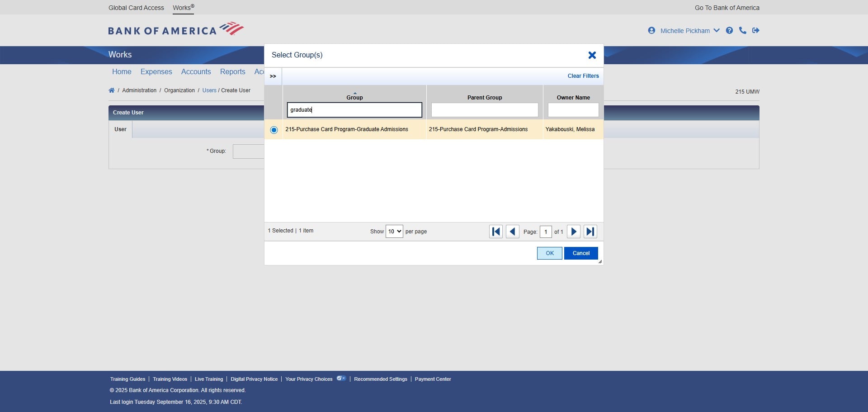Jump to the last results page
The width and height of the screenshot is (868, 412).
tap(590, 232)
